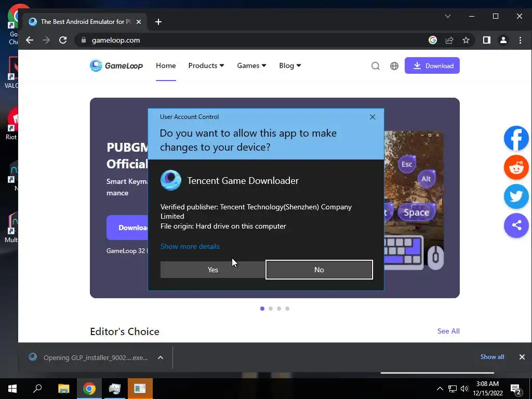Click the Tencent Game Downloader app icon
The image size is (532, 399).
(170, 180)
